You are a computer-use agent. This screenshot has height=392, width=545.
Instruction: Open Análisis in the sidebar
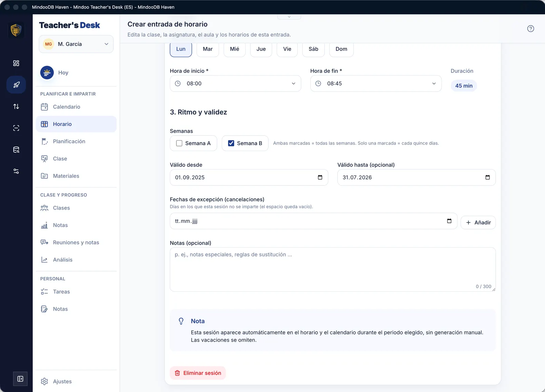coord(76,260)
